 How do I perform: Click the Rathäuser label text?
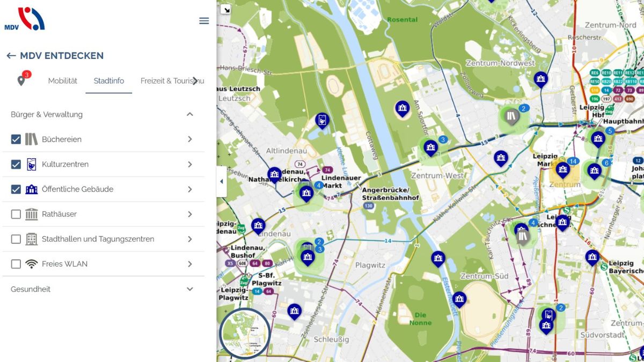coord(60,214)
